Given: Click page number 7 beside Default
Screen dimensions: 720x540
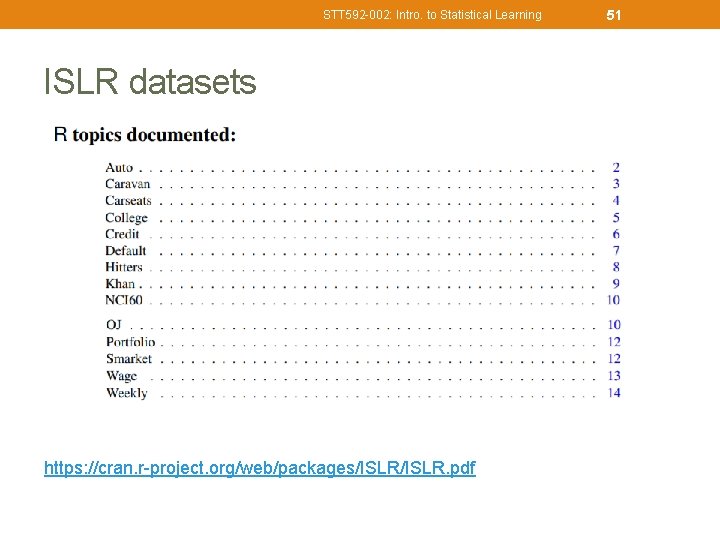Looking at the screenshot, I should click(616, 251).
